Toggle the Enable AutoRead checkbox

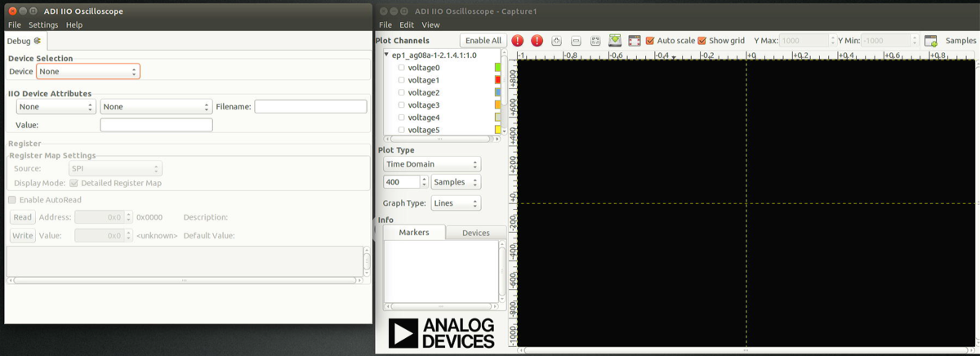click(x=12, y=199)
